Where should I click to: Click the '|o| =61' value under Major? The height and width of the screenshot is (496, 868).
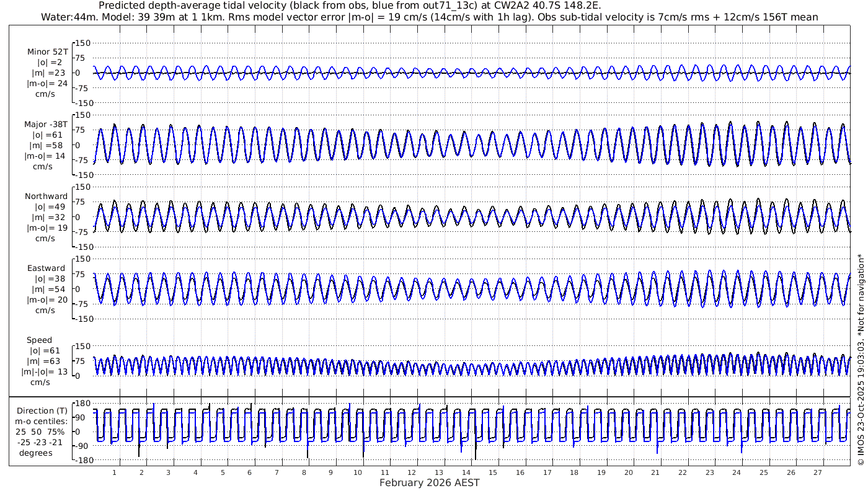pyautogui.click(x=48, y=135)
